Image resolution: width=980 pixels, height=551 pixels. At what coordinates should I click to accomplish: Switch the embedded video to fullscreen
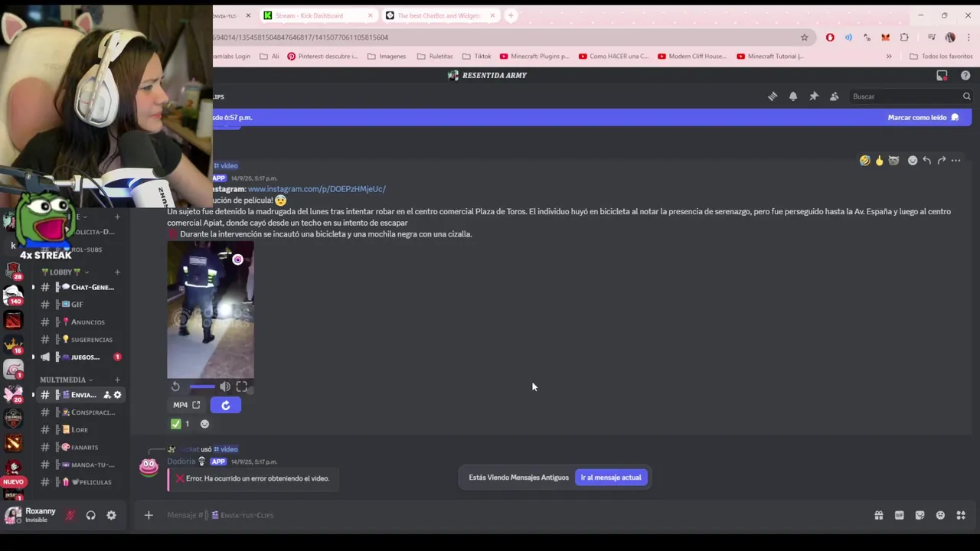242,386
